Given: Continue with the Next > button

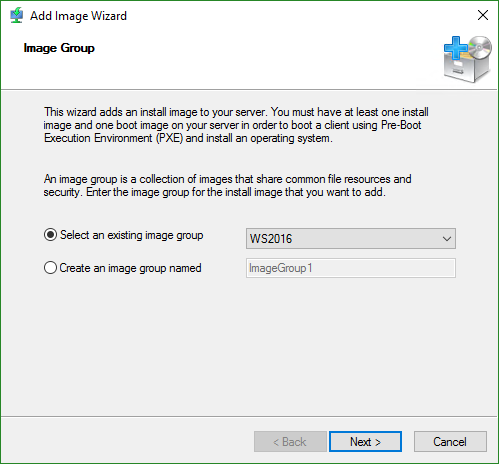Looking at the screenshot, I should [x=365, y=442].
